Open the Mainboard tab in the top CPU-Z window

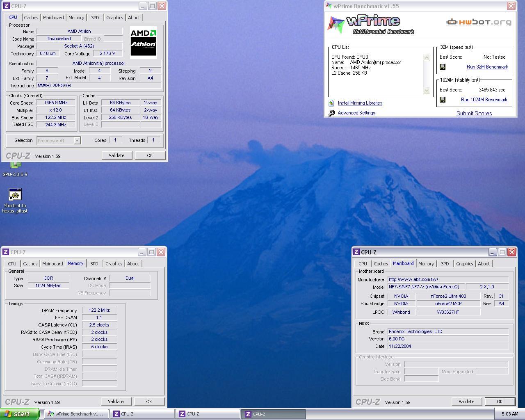[x=53, y=18]
